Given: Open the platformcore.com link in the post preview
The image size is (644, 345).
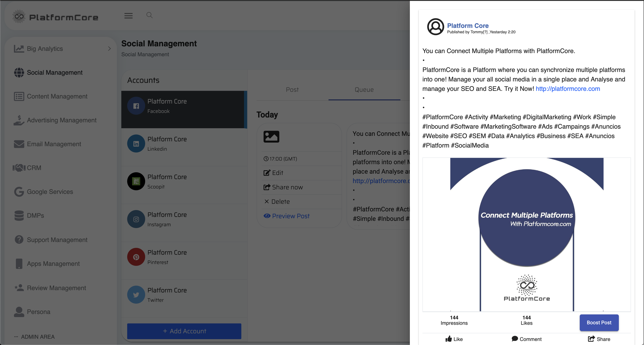Looking at the screenshot, I should [x=568, y=89].
